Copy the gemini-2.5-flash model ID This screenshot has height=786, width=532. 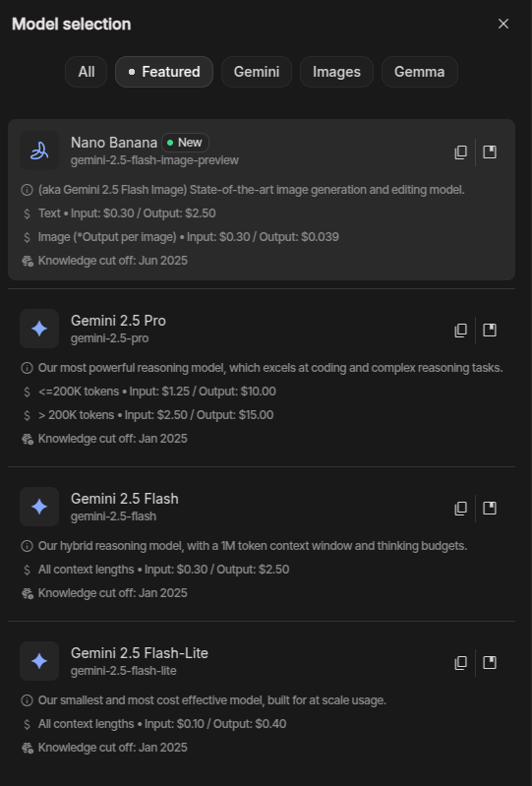click(x=460, y=509)
